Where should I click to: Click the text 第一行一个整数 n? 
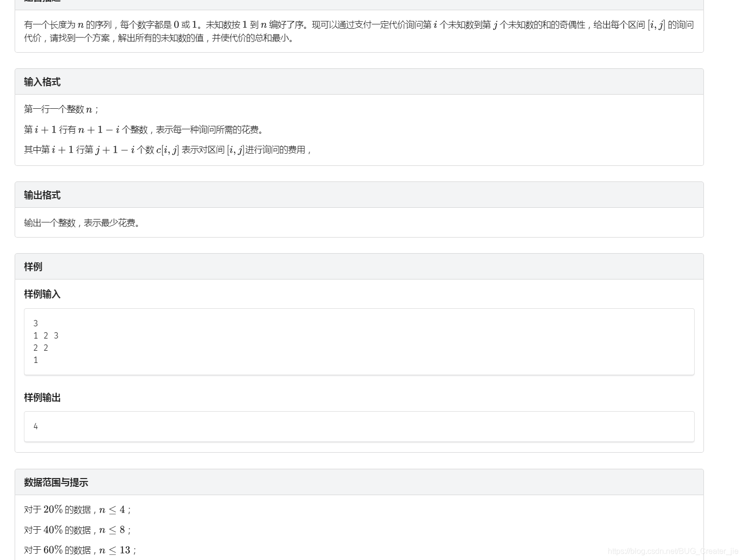(61, 109)
